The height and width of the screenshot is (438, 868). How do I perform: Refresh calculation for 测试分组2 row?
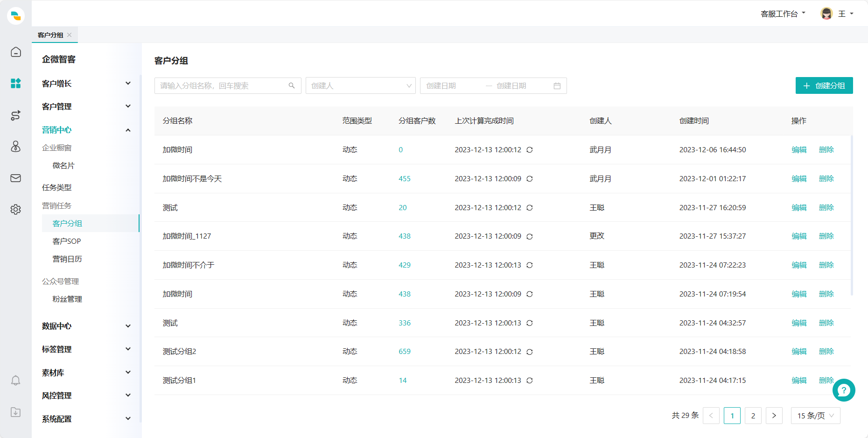[530, 352]
